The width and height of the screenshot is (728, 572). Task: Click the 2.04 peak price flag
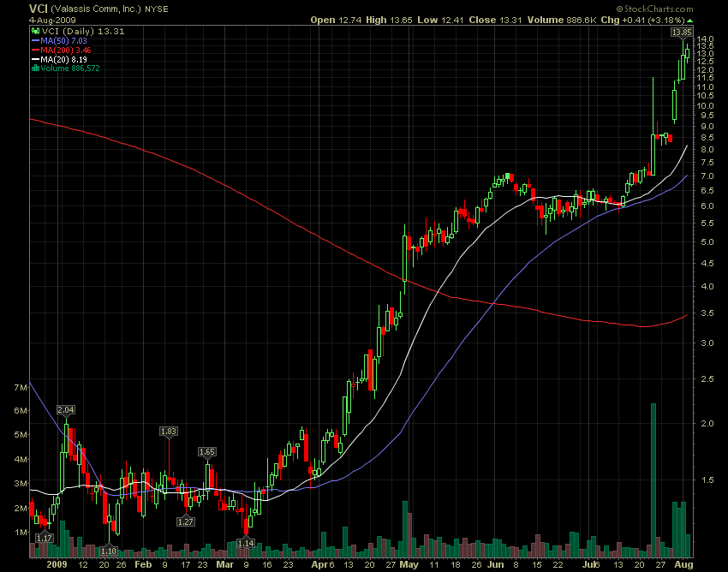(66, 409)
